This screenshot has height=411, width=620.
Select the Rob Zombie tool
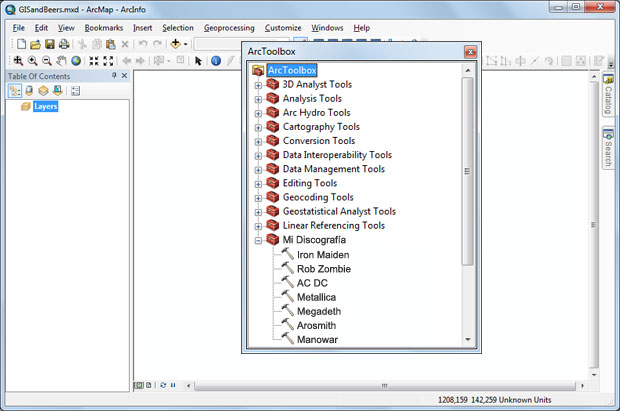point(324,269)
